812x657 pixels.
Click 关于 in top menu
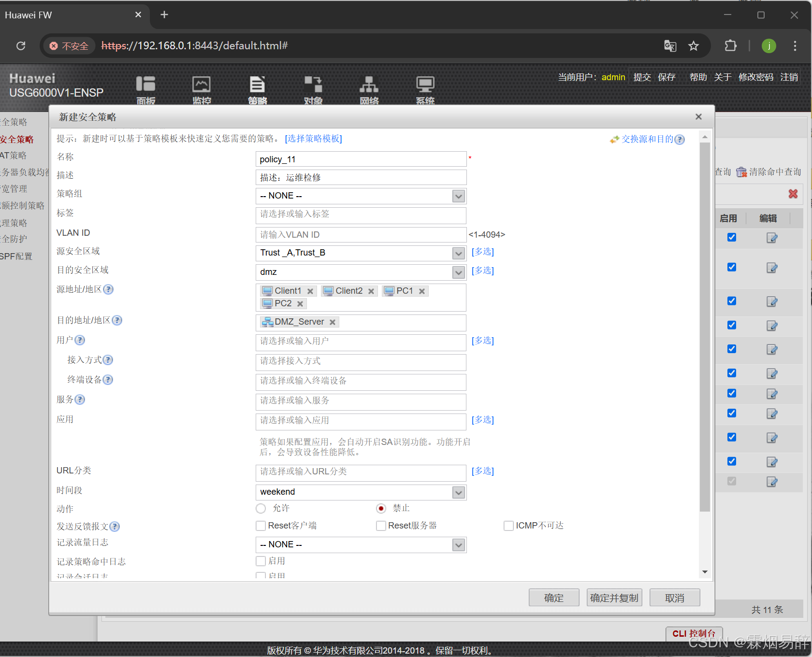click(723, 77)
